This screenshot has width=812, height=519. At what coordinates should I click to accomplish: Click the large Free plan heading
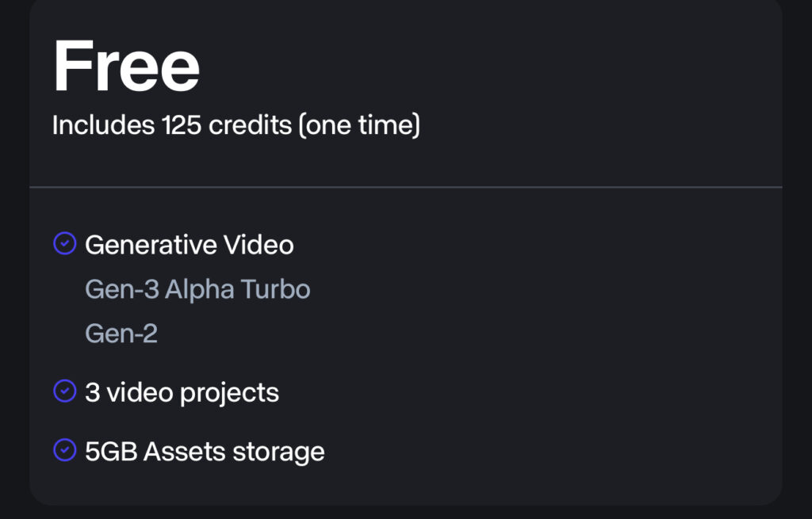point(126,67)
